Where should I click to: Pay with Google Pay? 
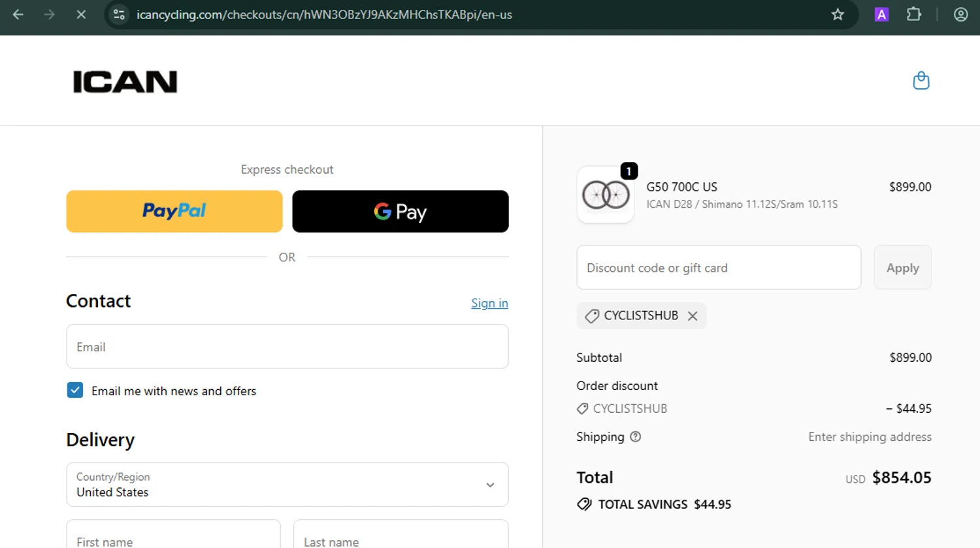coord(400,211)
